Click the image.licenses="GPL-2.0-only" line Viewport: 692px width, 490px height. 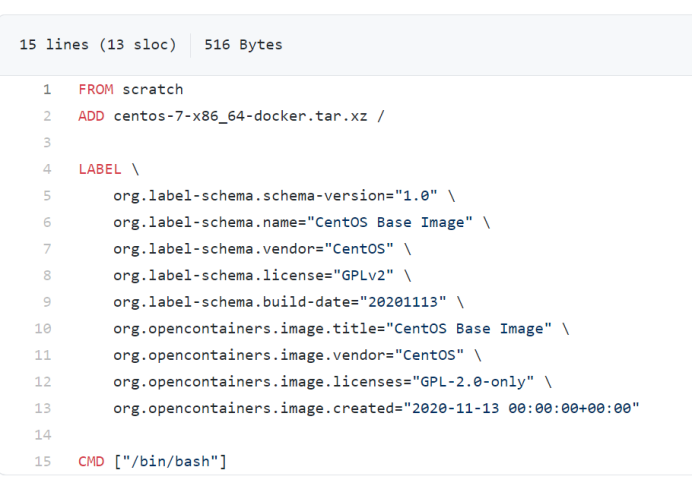point(332,381)
